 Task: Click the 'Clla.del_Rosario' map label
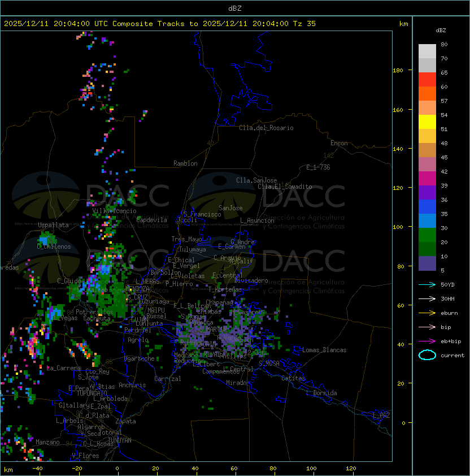(266, 128)
